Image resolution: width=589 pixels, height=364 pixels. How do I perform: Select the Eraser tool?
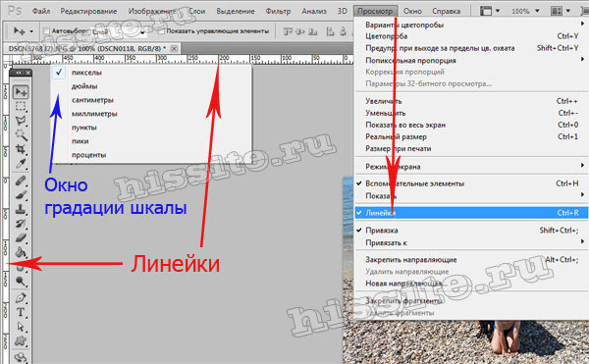click(21, 237)
